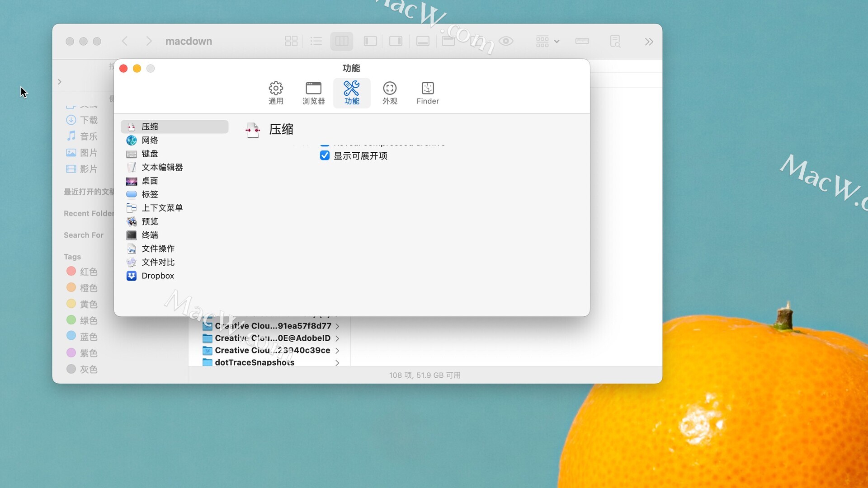The width and height of the screenshot is (868, 488).
Task: Select the 蓝色 blue tag
Action: pyautogui.click(x=82, y=337)
